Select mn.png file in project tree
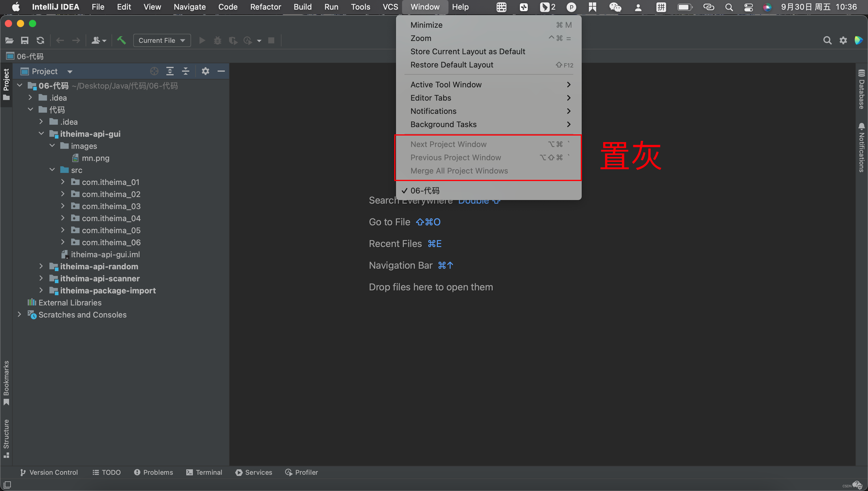 point(96,158)
